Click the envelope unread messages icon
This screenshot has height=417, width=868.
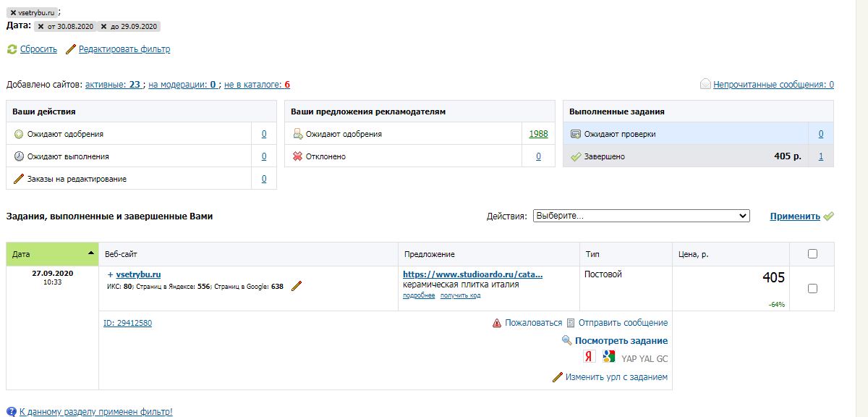[705, 85]
